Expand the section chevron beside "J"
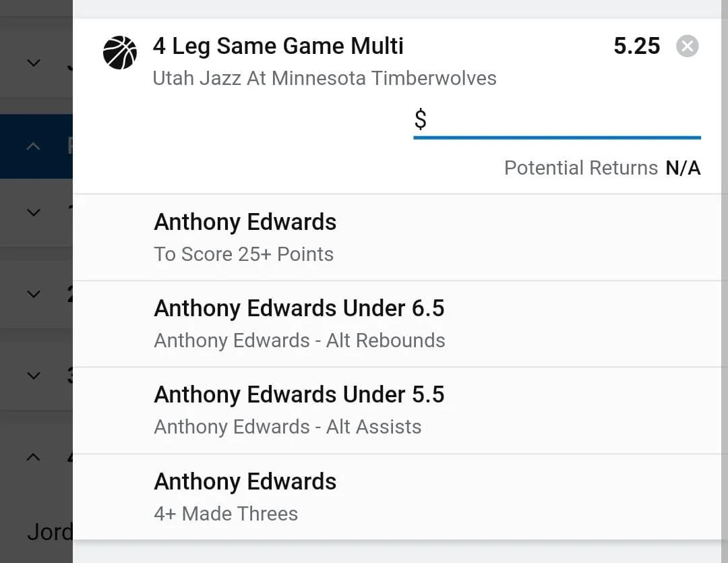 pyautogui.click(x=33, y=63)
